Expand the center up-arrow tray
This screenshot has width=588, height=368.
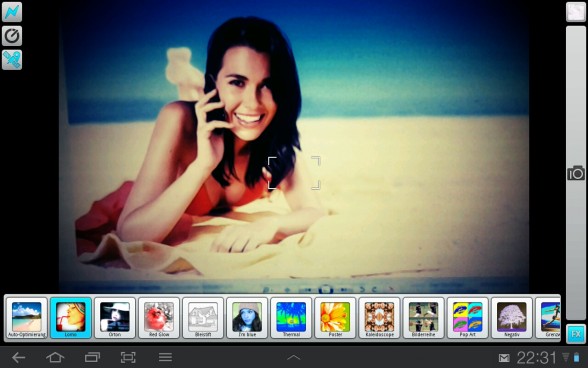[x=294, y=357]
